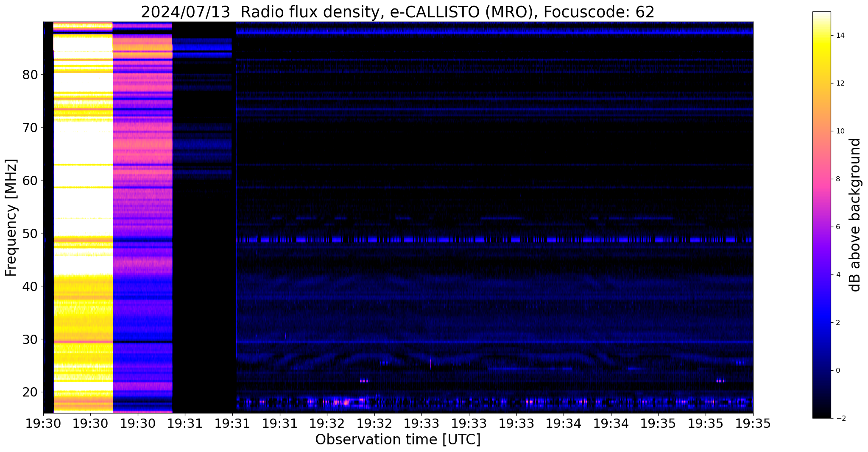868x452 pixels.
Task: Click the colorbar tick label 6
Action: 837,227
